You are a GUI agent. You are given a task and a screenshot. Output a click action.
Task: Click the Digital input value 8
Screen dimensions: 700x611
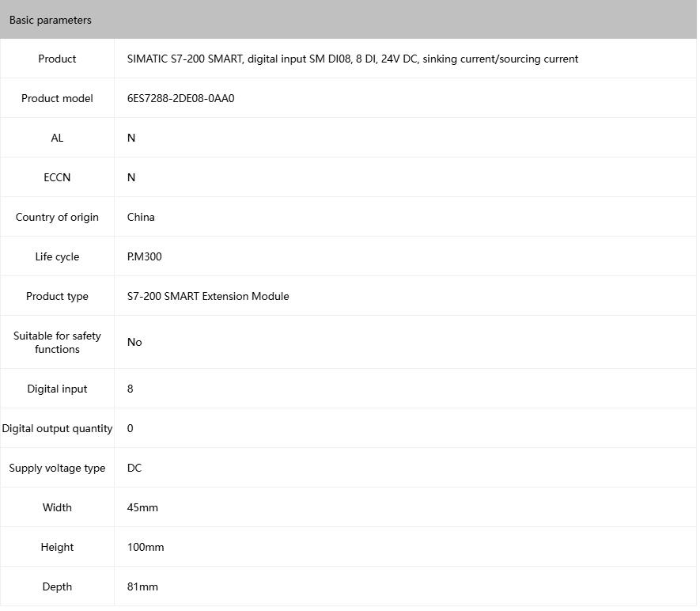point(130,389)
